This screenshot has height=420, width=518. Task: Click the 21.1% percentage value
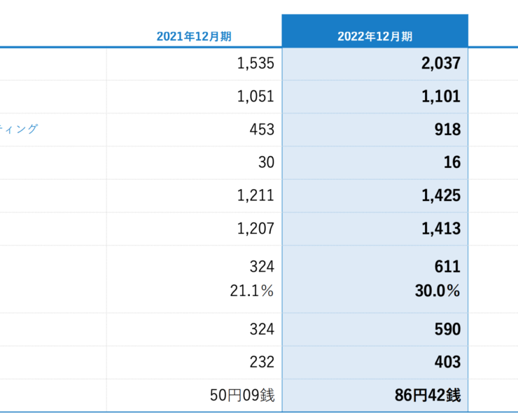click(252, 291)
